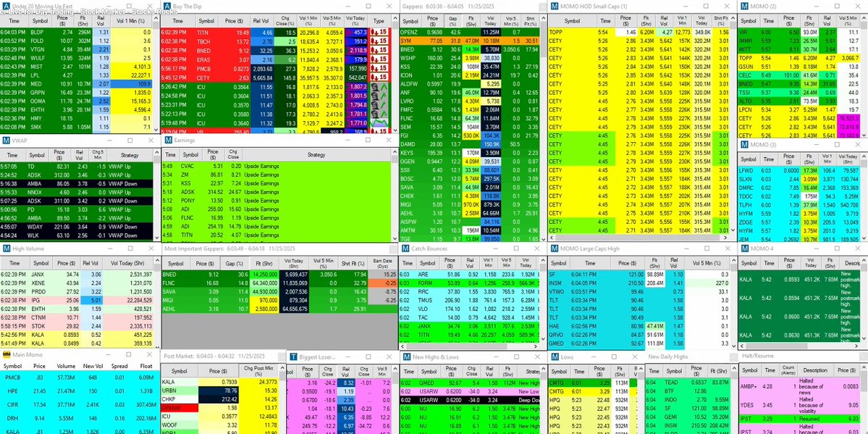Click the MOMO (2) window logo icon
Image resolution: width=868 pixels, height=434 pixels.
744,7
